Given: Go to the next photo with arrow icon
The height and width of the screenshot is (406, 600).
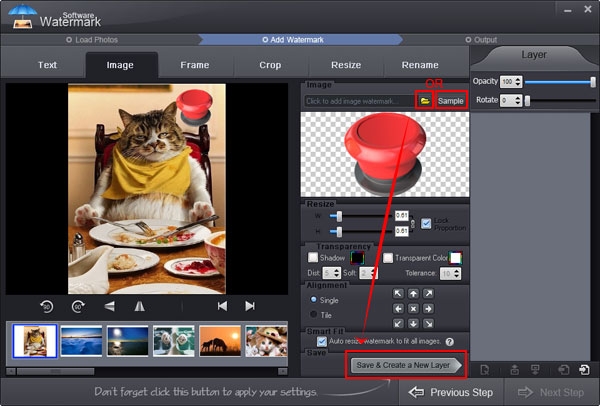Looking at the screenshot, I should (250, 306).
